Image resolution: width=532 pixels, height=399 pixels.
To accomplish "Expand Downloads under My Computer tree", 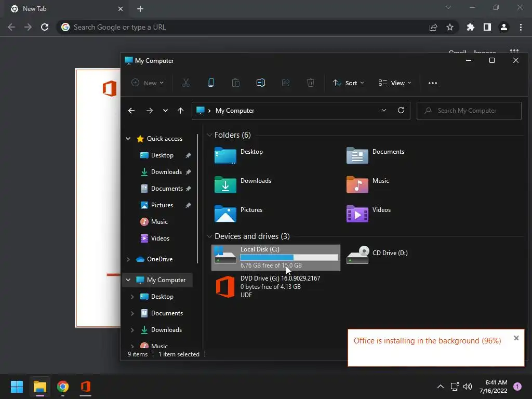I will (132, 330).
